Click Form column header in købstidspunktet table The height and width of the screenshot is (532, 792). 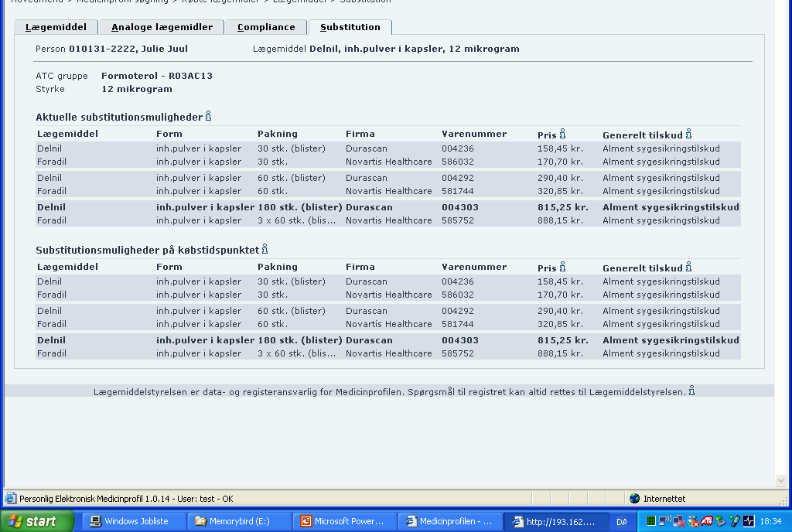[169, 267]
